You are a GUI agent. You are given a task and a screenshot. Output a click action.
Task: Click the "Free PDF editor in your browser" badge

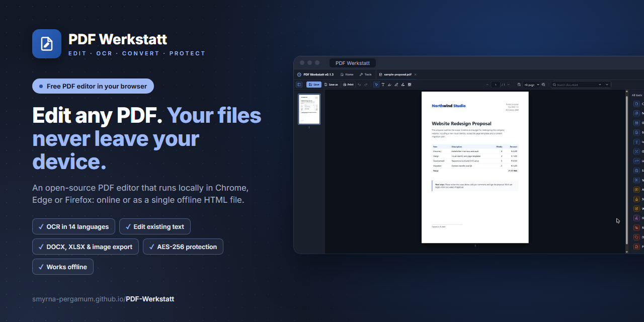click(x=93, y=86)
